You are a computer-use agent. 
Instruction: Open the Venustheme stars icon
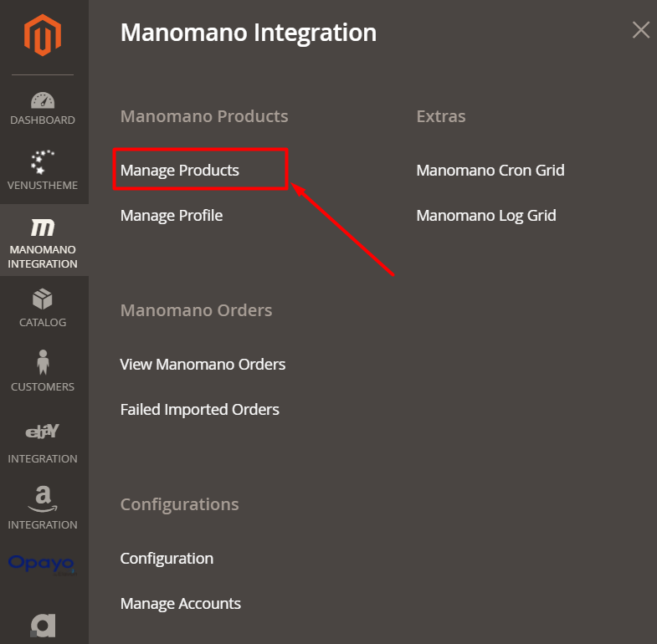click(43, 161)
